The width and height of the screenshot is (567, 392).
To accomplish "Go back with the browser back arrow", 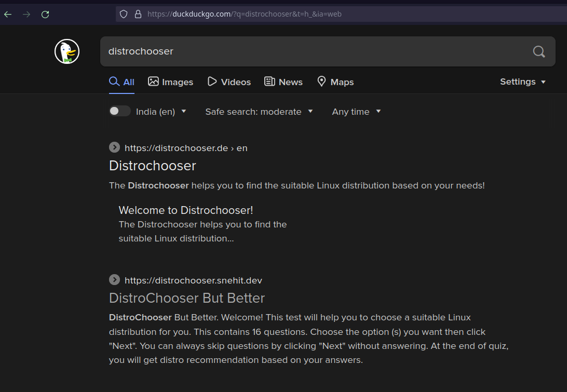I will pos(8,15).
